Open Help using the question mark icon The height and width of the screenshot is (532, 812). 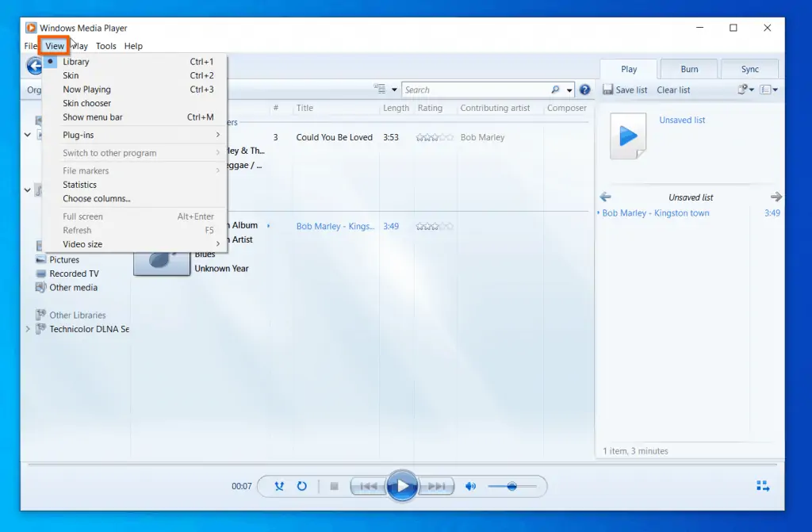pyautogui.click(x=585, y=89)
